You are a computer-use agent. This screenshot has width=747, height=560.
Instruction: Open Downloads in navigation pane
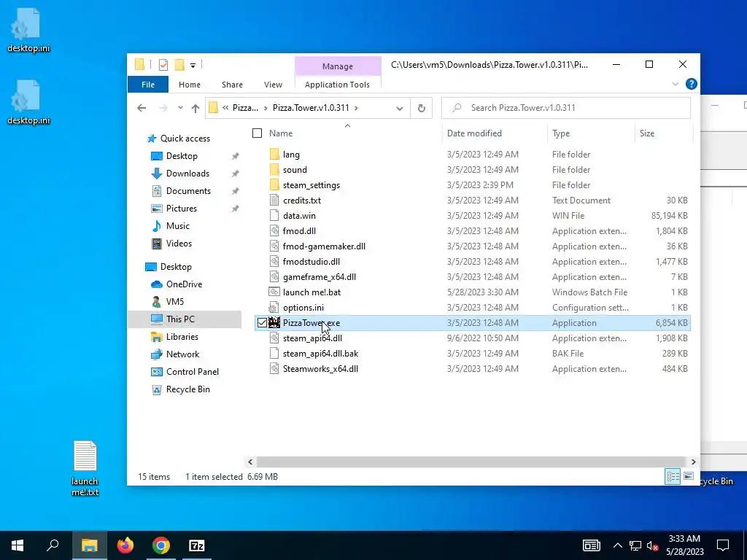(187, 174)
